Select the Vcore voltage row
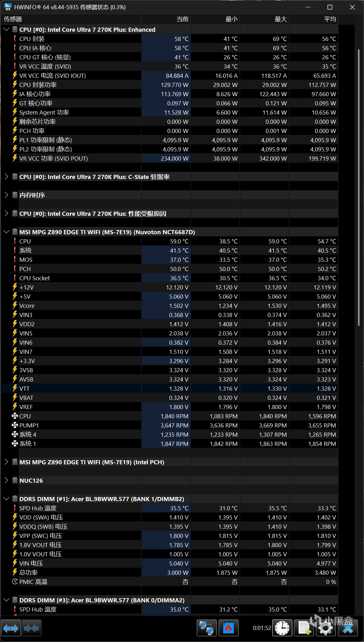Image resolution: width=364 pixels, height=642 pixels. click(x=169, y=306)
